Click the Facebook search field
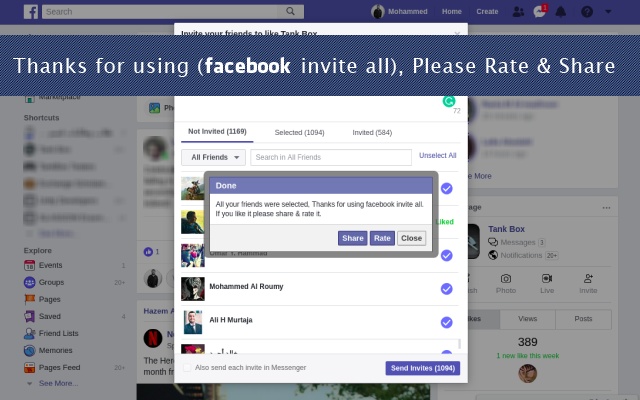 coord(160,12)
